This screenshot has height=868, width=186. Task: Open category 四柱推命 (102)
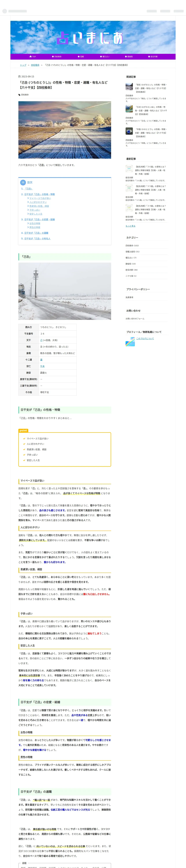pyautogui.click(x=132, y=246)
